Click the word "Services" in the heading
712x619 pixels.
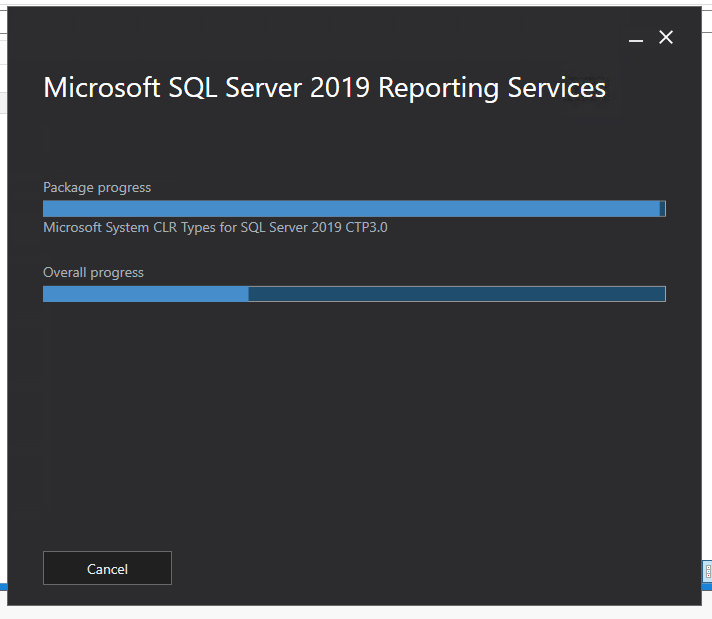tap(557, 88)
